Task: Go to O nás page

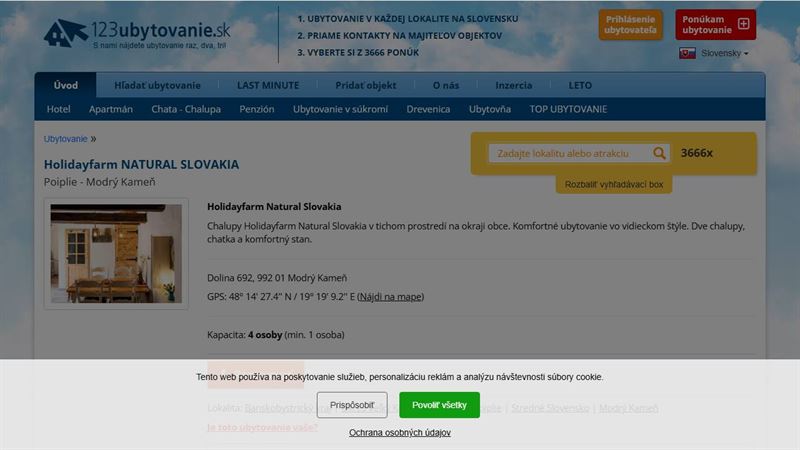Action: coord(445,85)
